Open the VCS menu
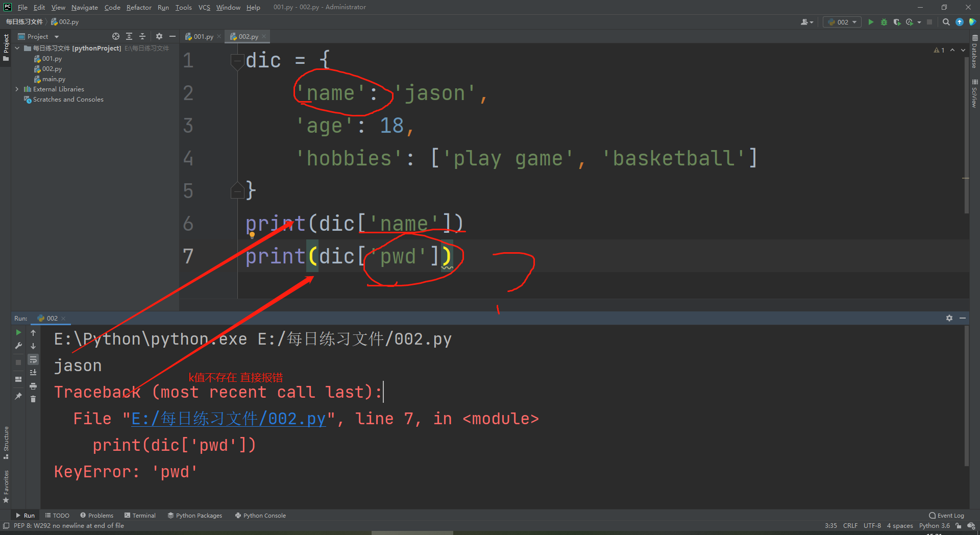Image resolution: width=980 pixels, height=535 pixels. tap(204, 7)
